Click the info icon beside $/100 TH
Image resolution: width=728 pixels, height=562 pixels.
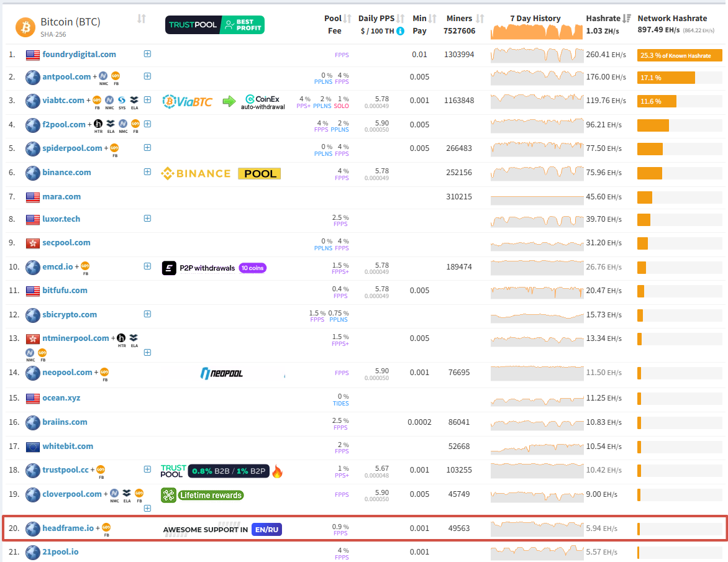click(400, 31)
